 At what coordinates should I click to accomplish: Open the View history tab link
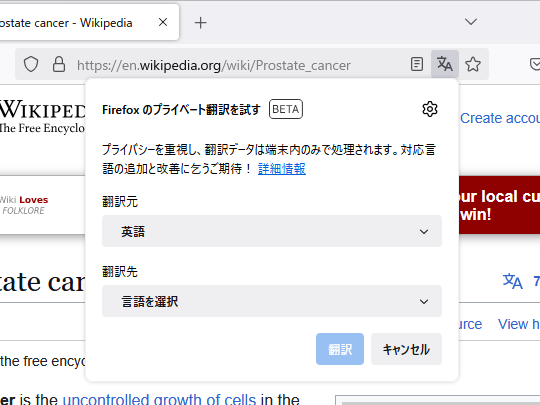[519, 324]
